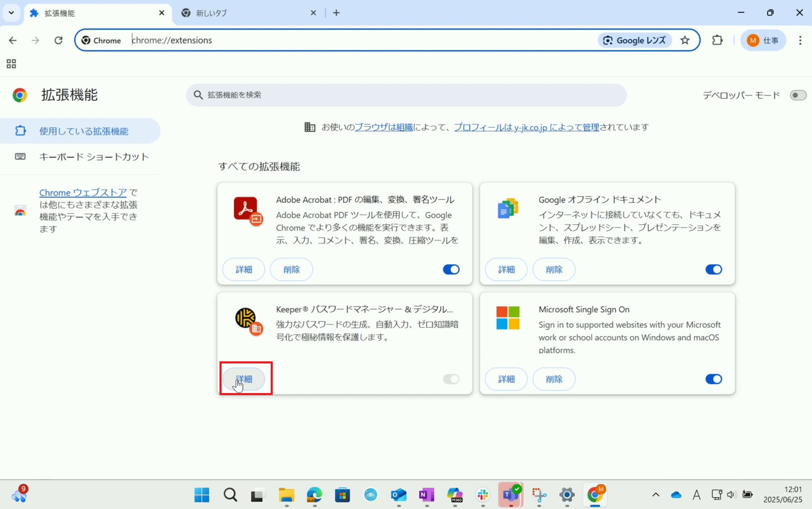Click the 仕事 profile avatar button
Image resolution: width=812 pixels, height=509 pixels.
tap(763, 40)
